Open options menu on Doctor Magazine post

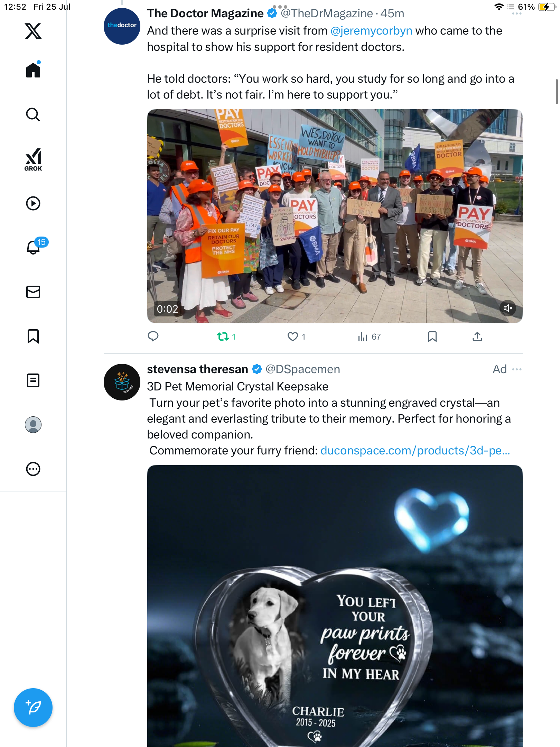517,13
